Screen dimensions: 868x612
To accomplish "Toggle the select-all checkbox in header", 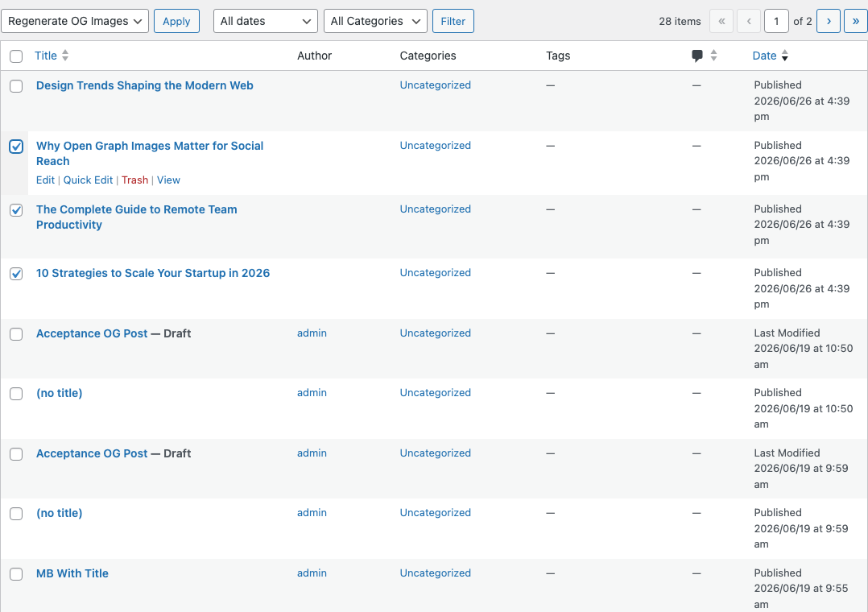I will click(16, 56).
